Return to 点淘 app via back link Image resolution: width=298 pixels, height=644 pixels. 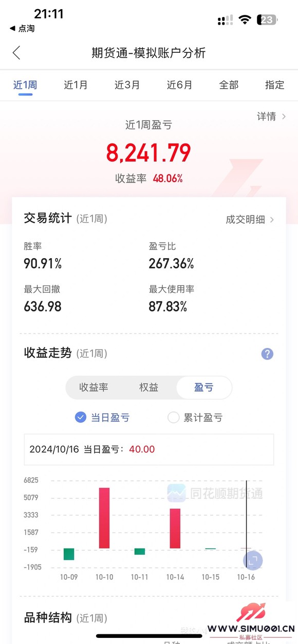point(22,29)
